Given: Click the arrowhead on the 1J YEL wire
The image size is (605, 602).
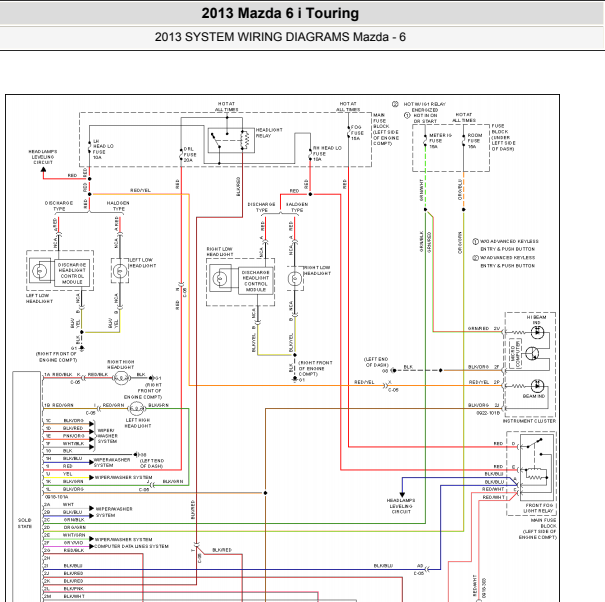Looking at the screenshot, I should click(91, 477).
